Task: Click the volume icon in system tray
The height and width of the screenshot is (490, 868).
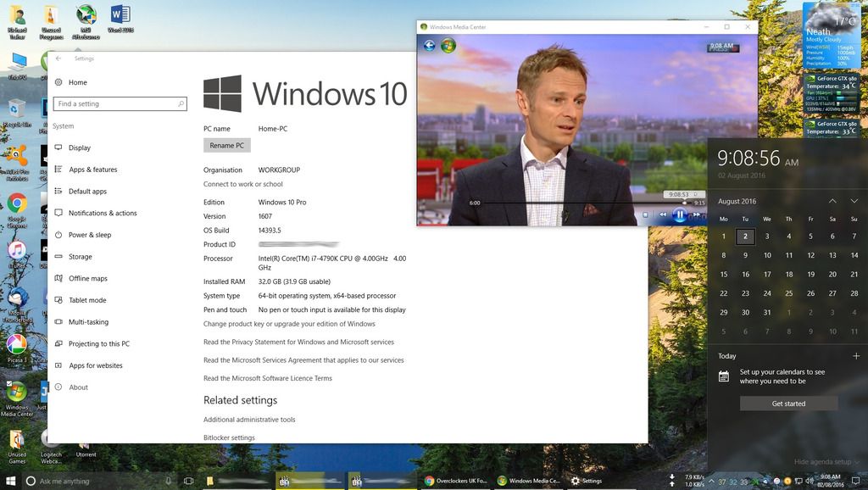Action: pos(809,482)
